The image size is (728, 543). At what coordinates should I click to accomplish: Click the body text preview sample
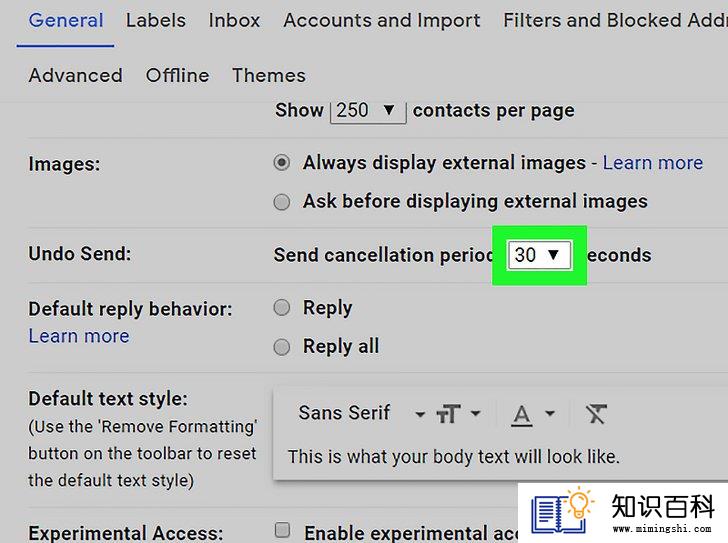454,457
